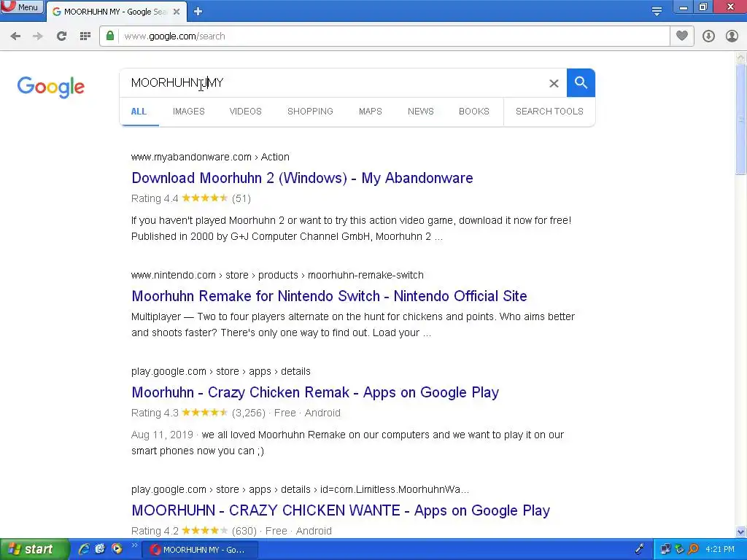Reload the current page
This screenshot has height=560, width=747.
(61, 36)
